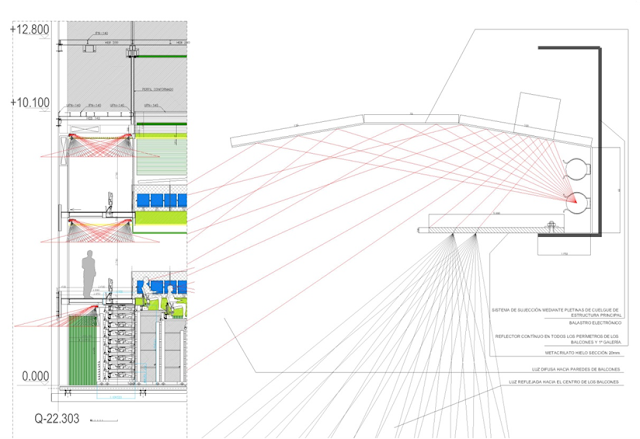
Task: Click the "METACRILATO HIELO SECCIÓN 20mm" annotation
Action: click(582, 353)
